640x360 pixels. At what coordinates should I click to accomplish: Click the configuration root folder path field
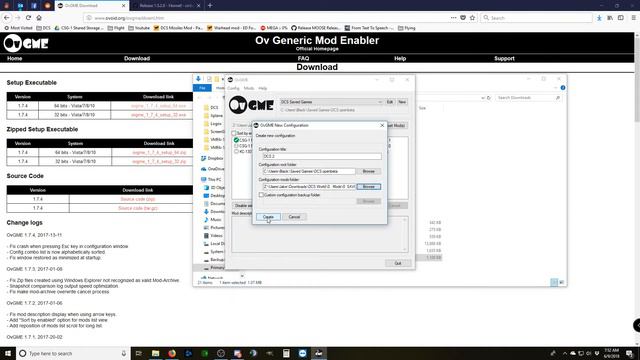309,171
